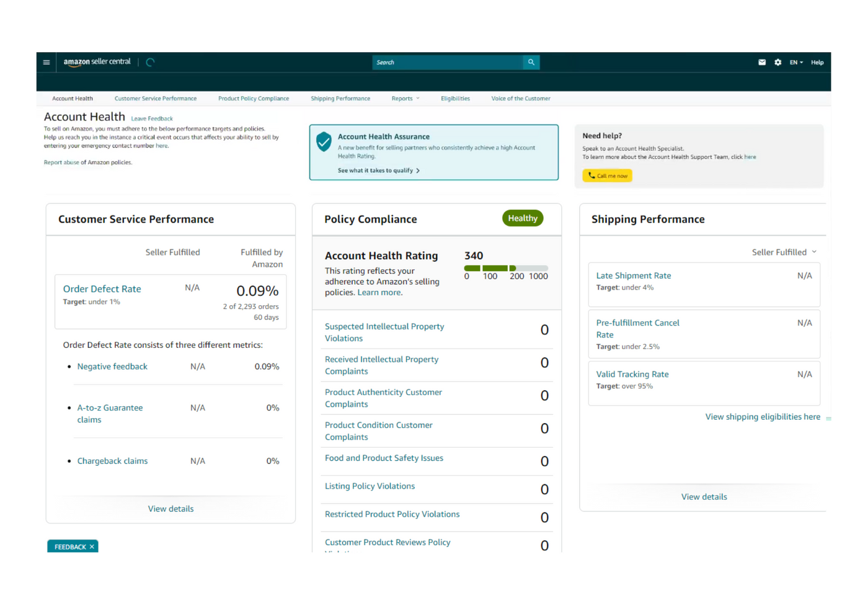The width and height of the screenshot is (868, 614).
Task: Click the Account Health Assurance shield icon
Action: [324, 141]
